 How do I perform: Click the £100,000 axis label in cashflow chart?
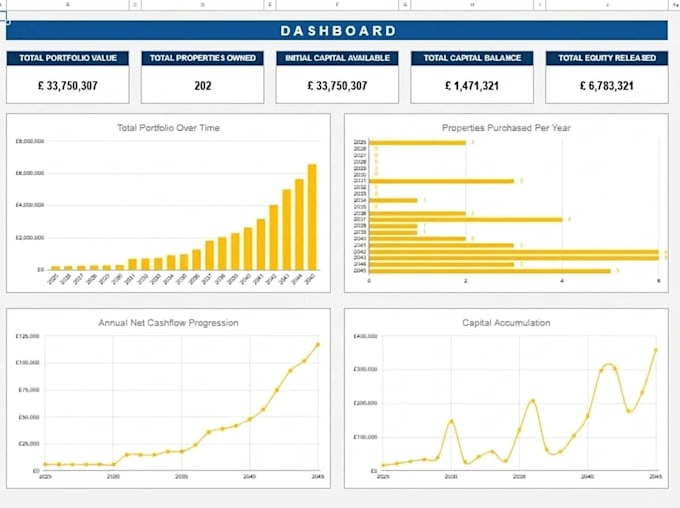pos(27,362)
